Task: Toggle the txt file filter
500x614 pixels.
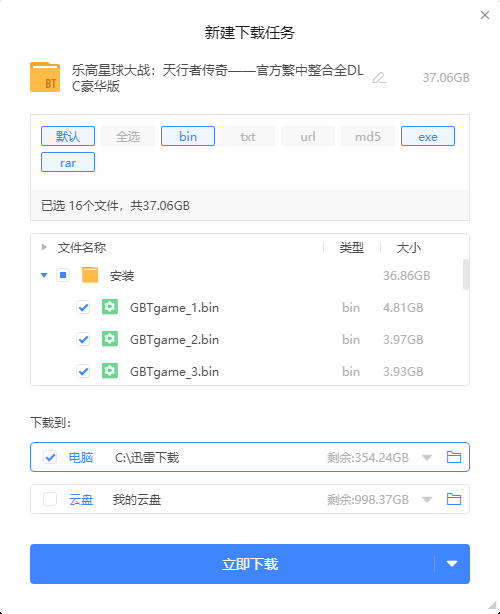Action: click(248, 136)
